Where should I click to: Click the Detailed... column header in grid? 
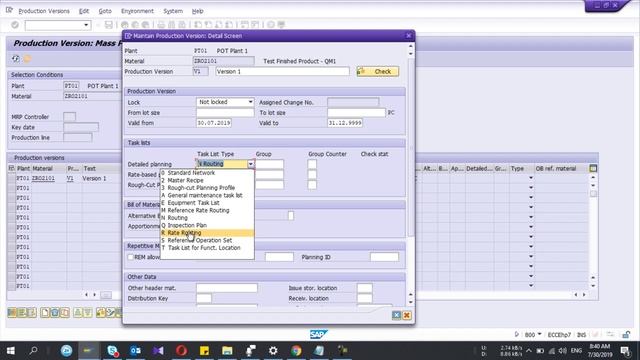[479, 168]
